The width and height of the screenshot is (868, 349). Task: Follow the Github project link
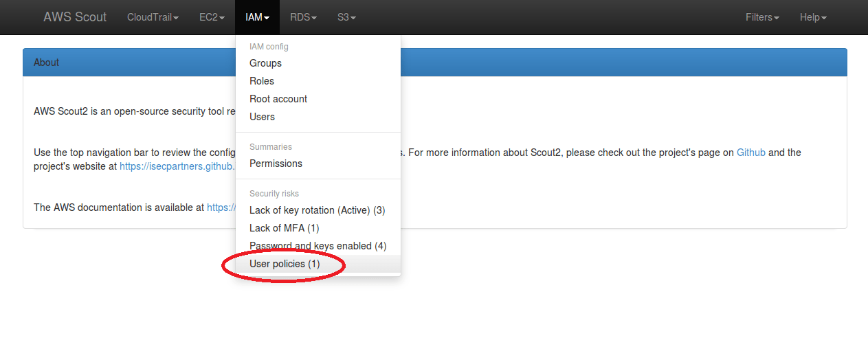[x=750, y=153]
